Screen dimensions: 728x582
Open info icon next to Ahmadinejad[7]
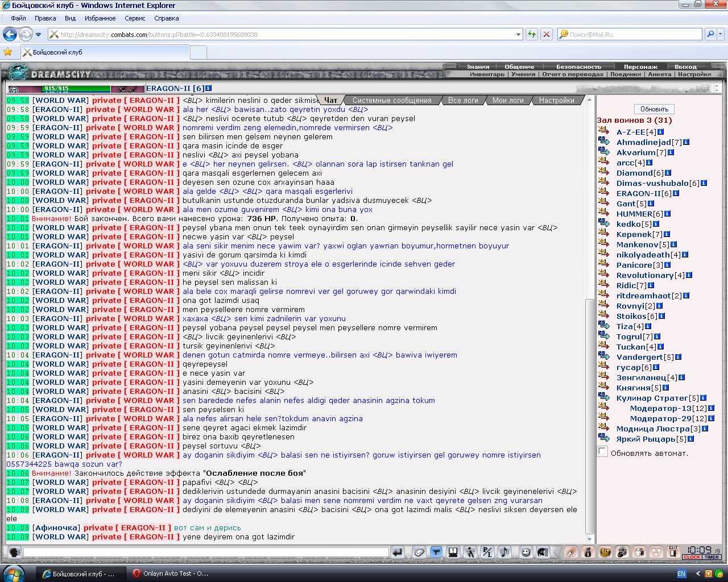click(686, 142)
